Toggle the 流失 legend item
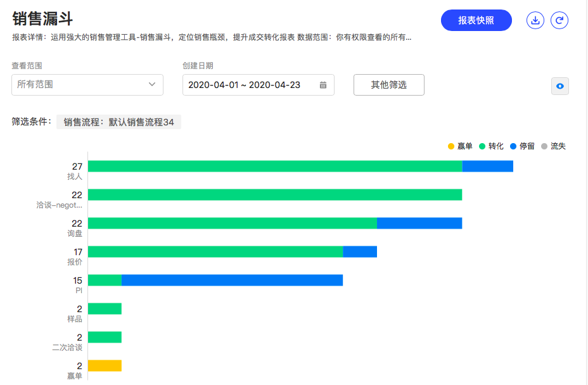Viewport: 588px width, 385px height. point(553,146)
